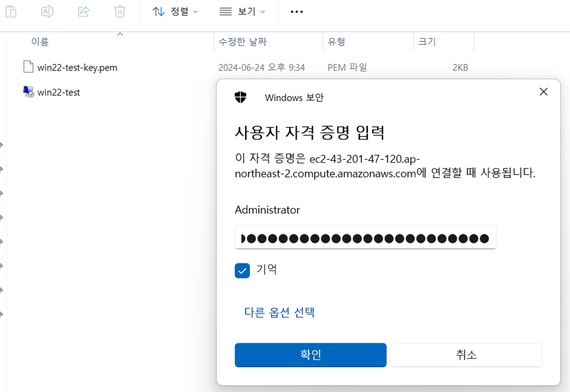Image resolution: width=570 pixels, height=392 pixels.
Task: Sort by the 이름 column header
Action: [40, 42]
